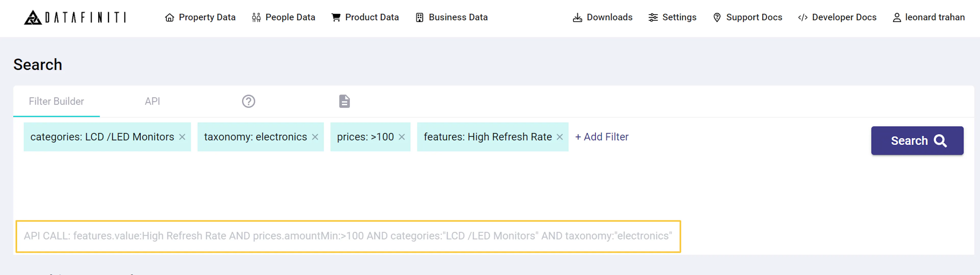Click the document icon next to help
The image size is (980, 275).
pyautogui.click(x=344, y=101)
